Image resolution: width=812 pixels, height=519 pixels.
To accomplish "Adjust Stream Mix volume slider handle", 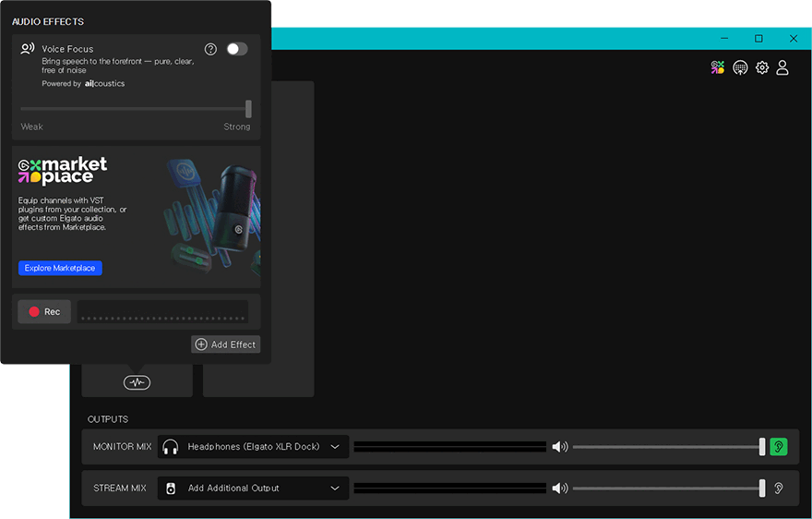I will [762, 488].
